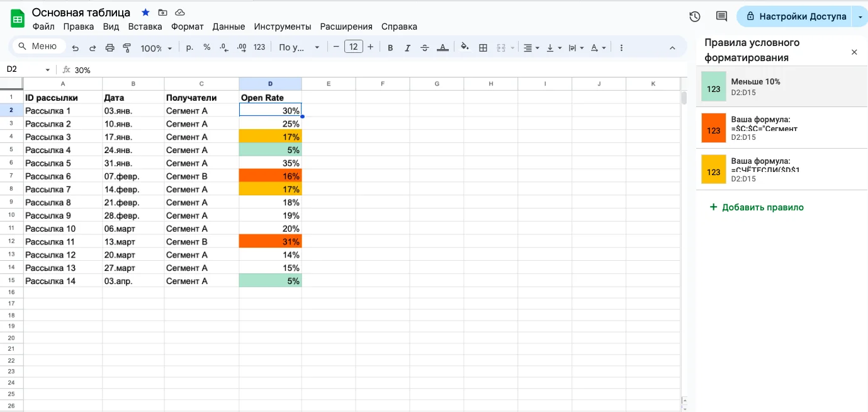Click the select-all corner box
Viewport: 868px width, 412px height.
[x=11, y=84]
